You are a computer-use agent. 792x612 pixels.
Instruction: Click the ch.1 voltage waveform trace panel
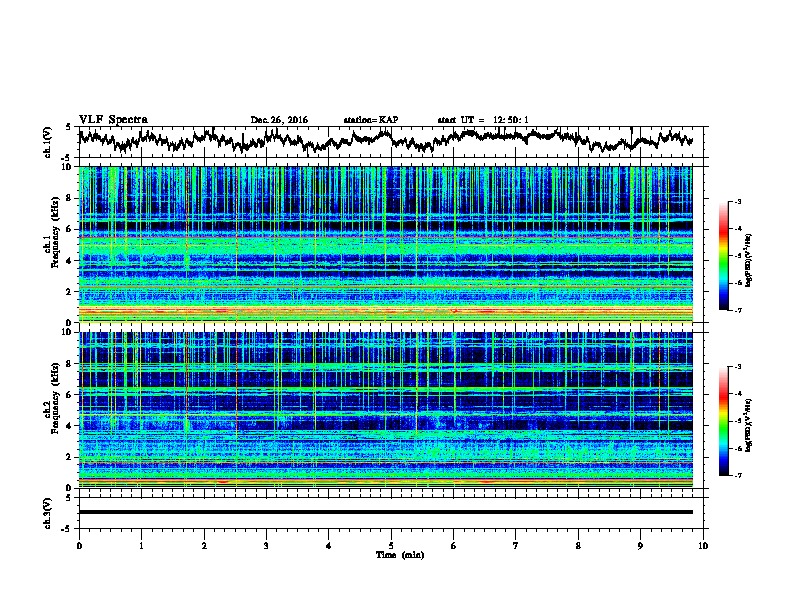(x=393, y=142)
